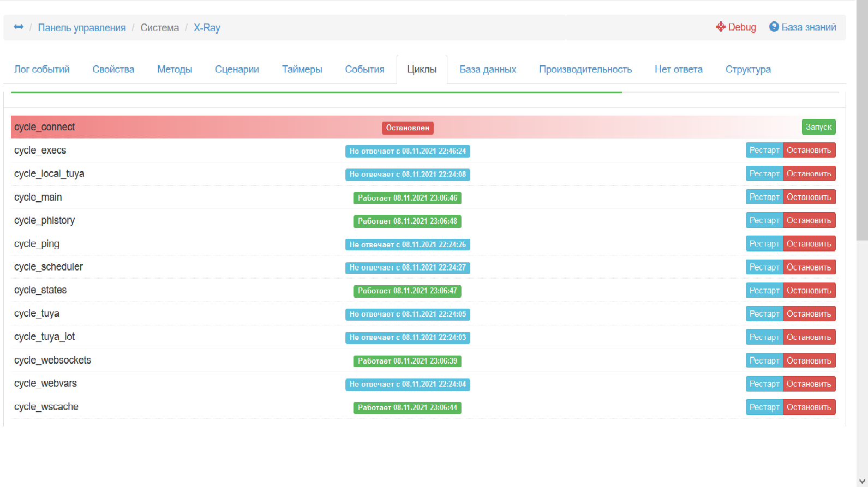868x487 pixels.
Task: Select the Производительность tab
Action: pos(585,69)
